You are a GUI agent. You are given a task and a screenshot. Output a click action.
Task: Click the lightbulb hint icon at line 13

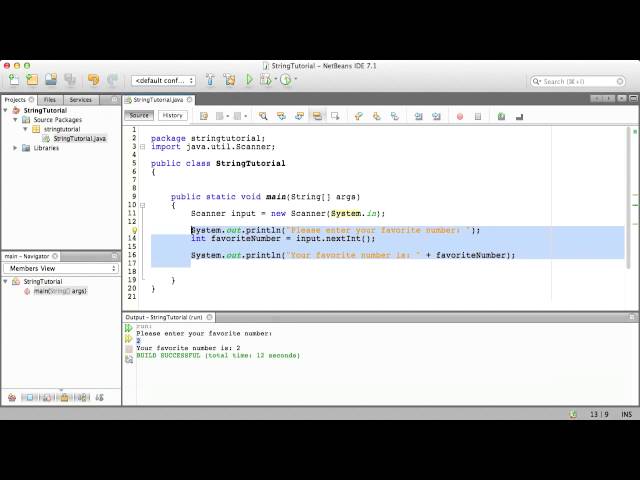pos(133,230)
